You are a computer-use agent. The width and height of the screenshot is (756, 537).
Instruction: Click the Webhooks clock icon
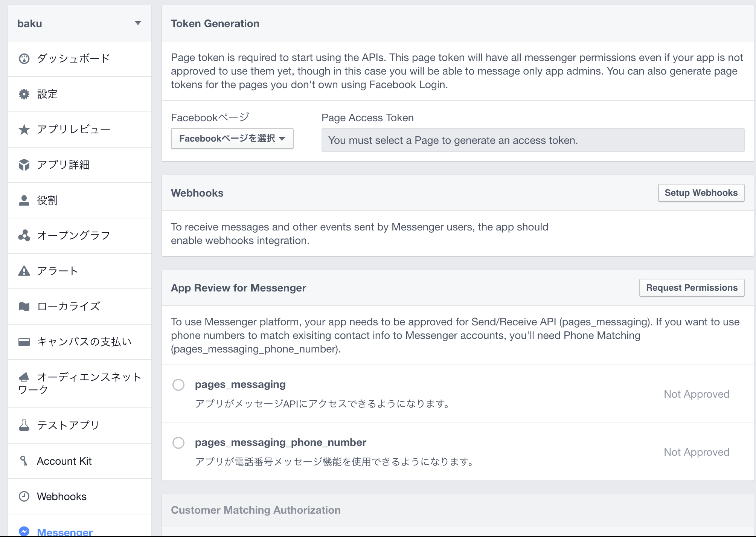coord(24,496)
